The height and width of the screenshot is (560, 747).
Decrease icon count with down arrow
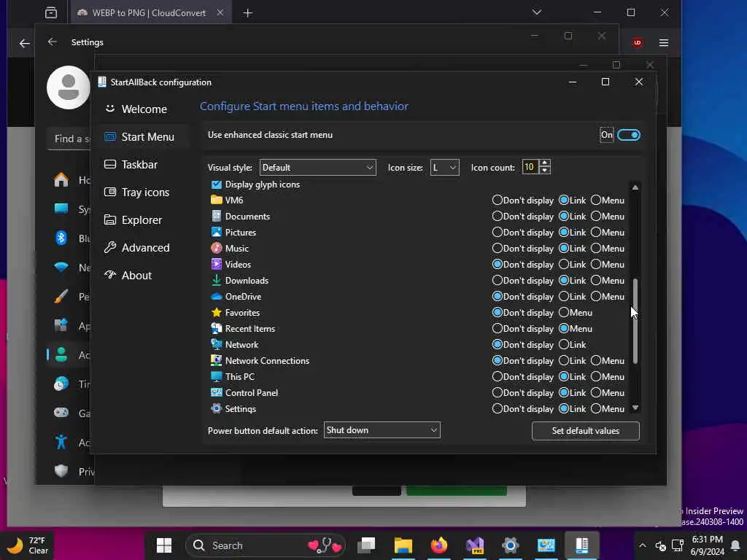(544, 171)
